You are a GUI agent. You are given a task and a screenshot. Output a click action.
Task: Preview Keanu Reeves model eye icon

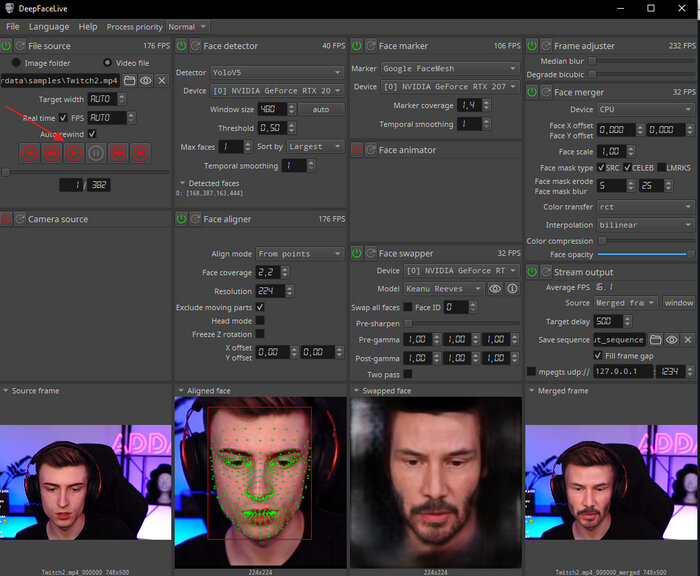coord(495,289)
